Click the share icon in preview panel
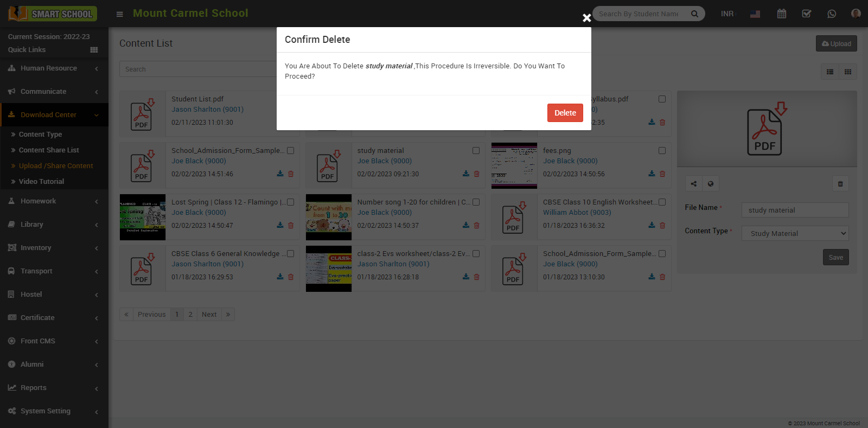This screenshot has width=868, height=428. coord(693,184)
